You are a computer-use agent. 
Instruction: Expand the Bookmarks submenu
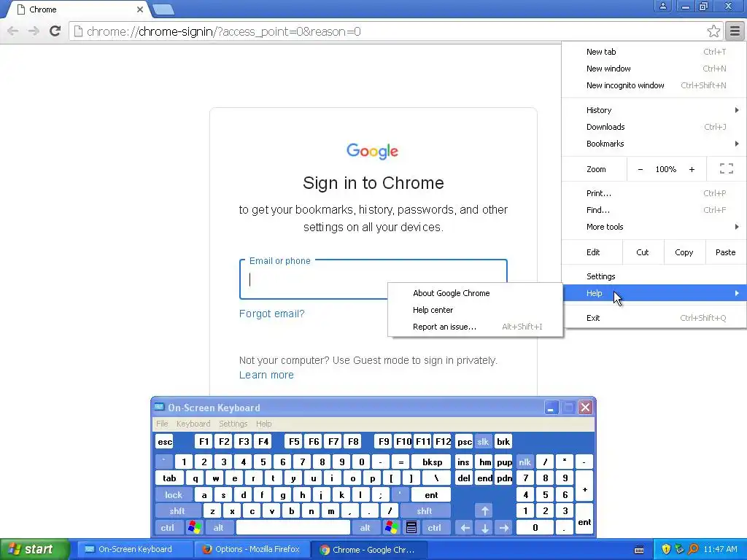click(654, 144)
